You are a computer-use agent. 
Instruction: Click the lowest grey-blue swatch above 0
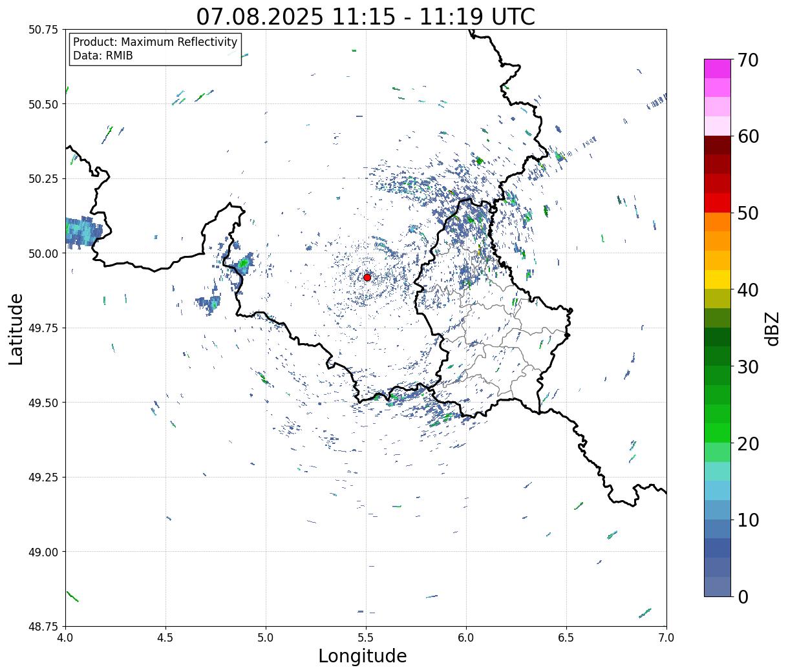tap(718, 586)
